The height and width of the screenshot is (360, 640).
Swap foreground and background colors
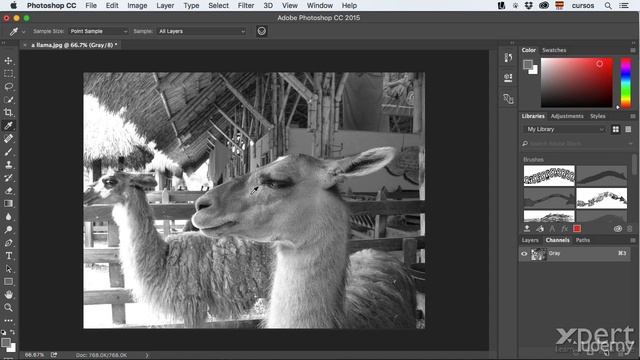[13, 332]
